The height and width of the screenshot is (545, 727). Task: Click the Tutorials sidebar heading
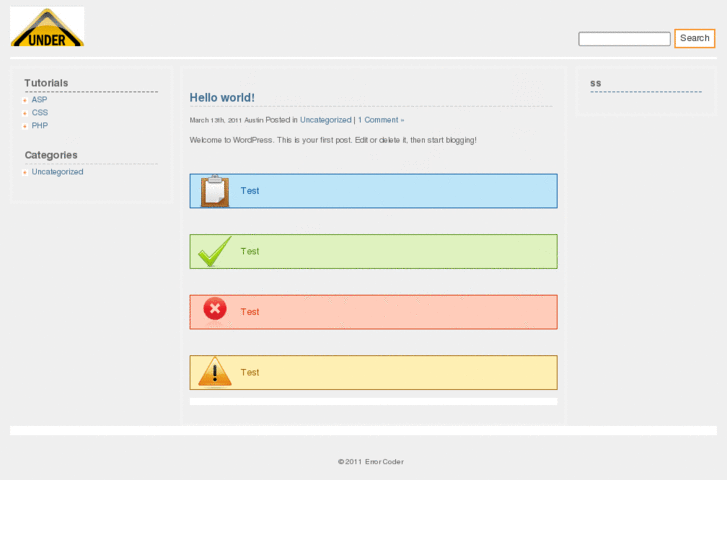(x=46, y=83)
